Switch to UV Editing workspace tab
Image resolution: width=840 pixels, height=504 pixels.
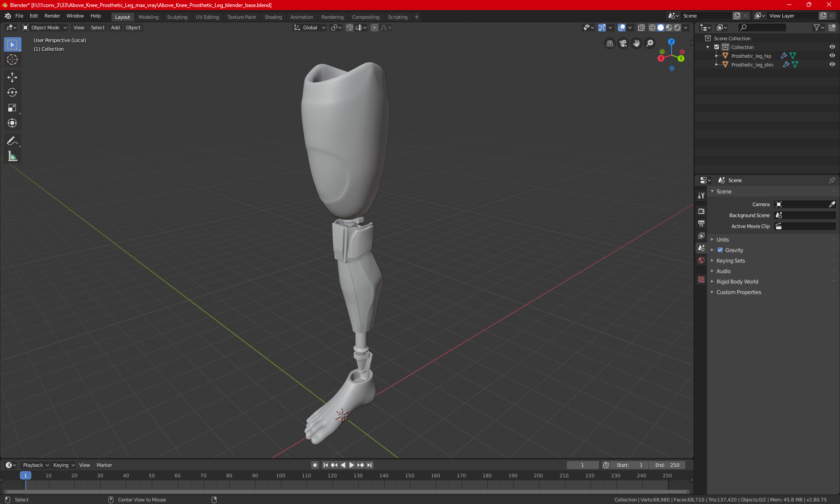(207, 17)
